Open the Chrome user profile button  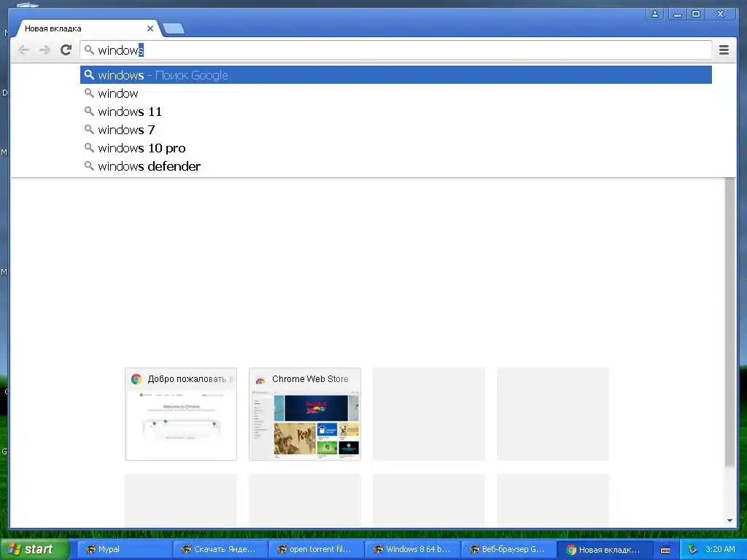pyautogui.click(x=655, y=15)
